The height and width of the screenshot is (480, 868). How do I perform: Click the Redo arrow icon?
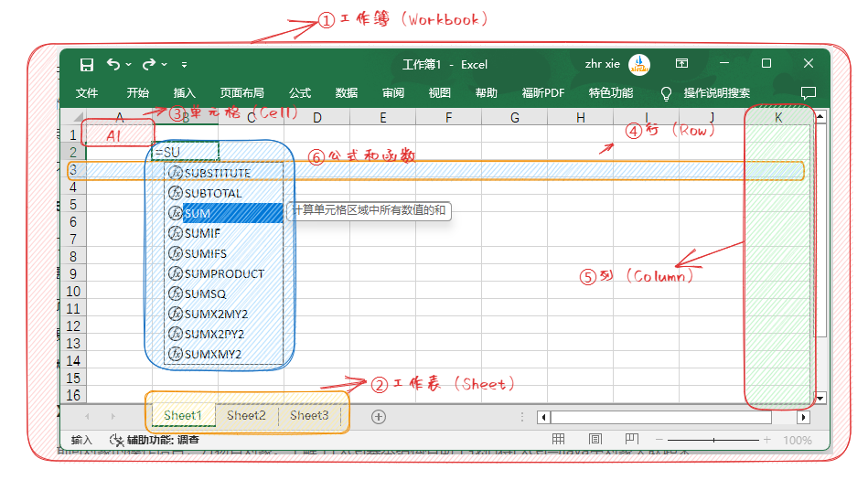[150, 65]
